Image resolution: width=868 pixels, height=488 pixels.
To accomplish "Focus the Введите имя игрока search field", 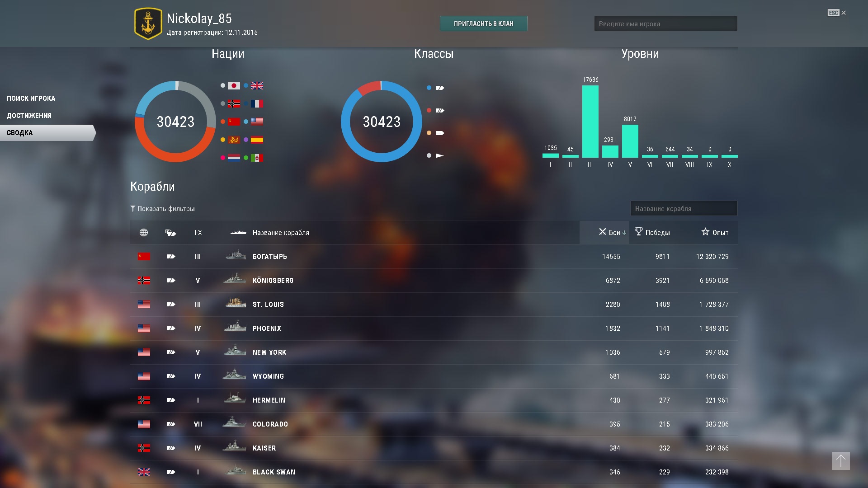I will (x=665, y=23).
